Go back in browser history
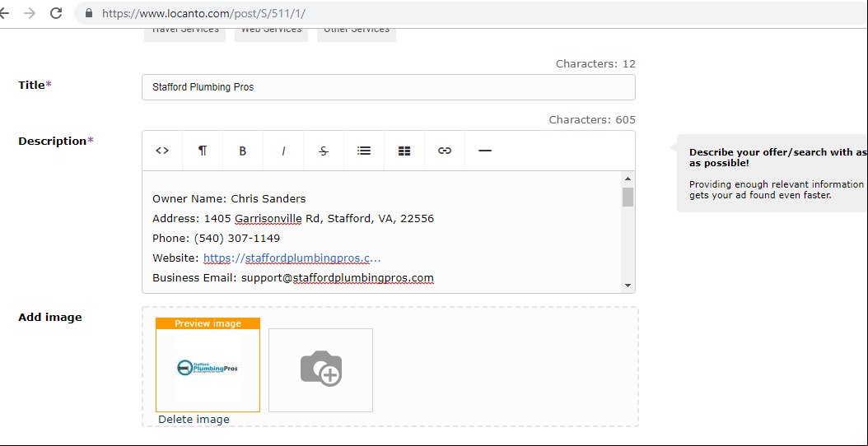Screen dimensions: 868x446 coord(4,13)
